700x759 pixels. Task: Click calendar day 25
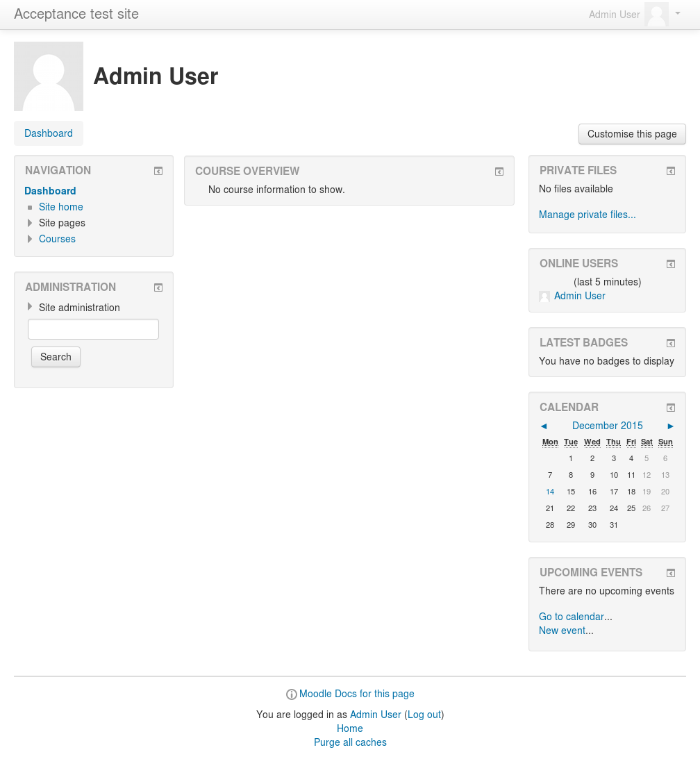[631, 508]
